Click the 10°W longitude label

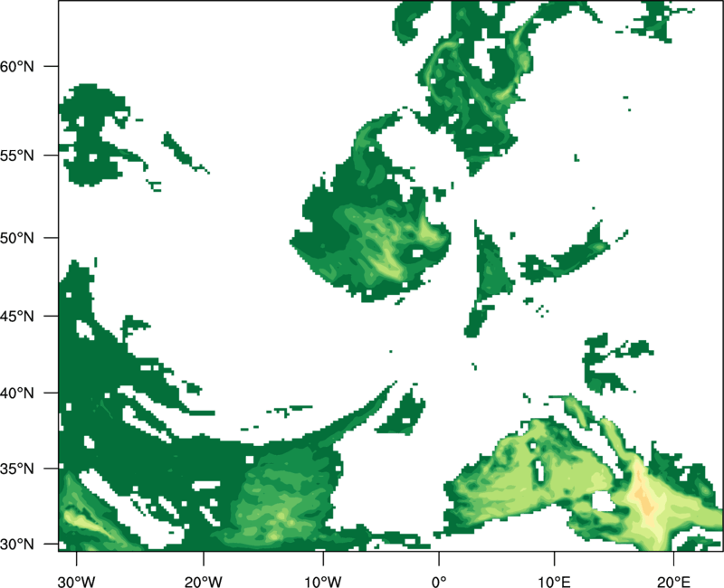tap(323, 582)
